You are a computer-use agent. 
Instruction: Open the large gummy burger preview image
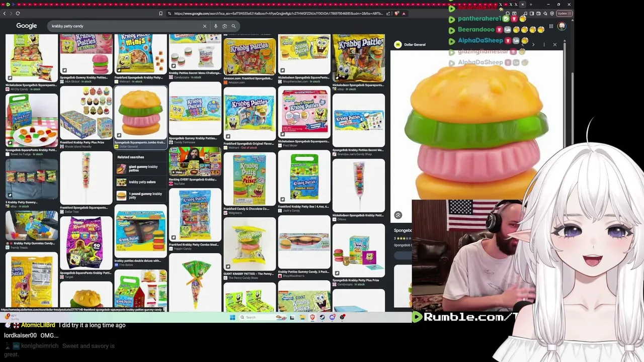tap(476, 132)
